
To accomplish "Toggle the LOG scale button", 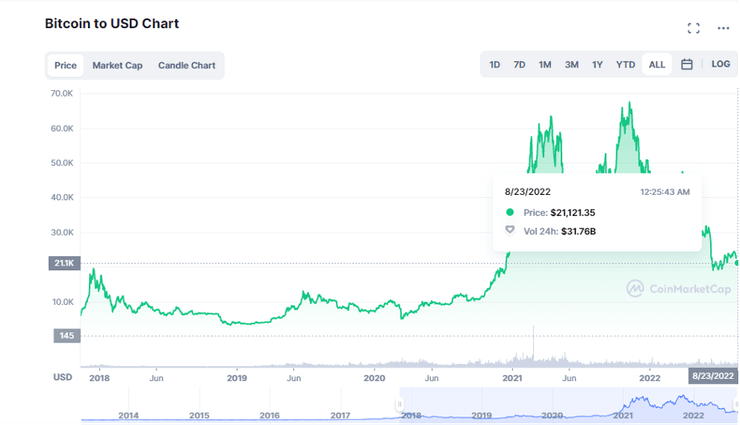I will tap(720, 65).
